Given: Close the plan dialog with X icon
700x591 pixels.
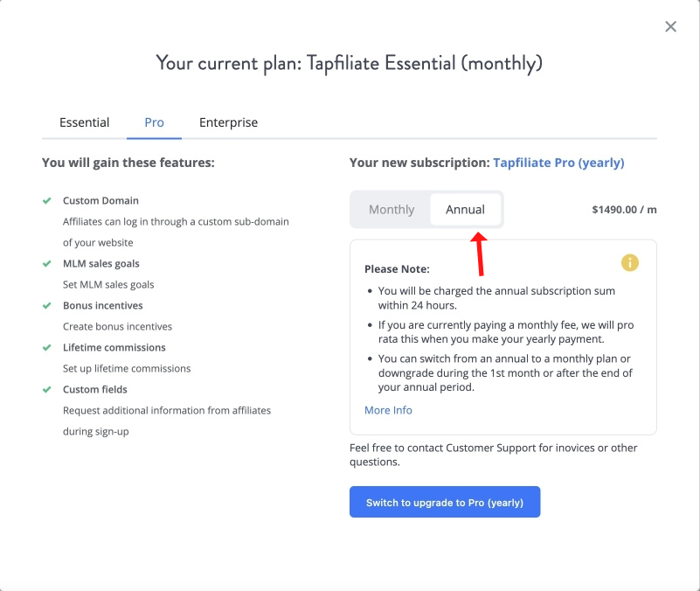Looking at the screenshot, I should (x=670, y=27).
